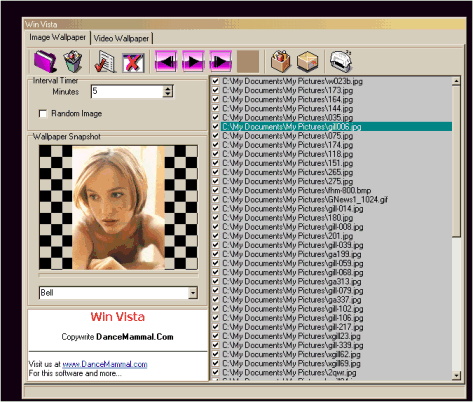473x402 pixels.
Task: Click the gill-102.jpg file path
Action: pyautogui.click(x=293, y=308)
